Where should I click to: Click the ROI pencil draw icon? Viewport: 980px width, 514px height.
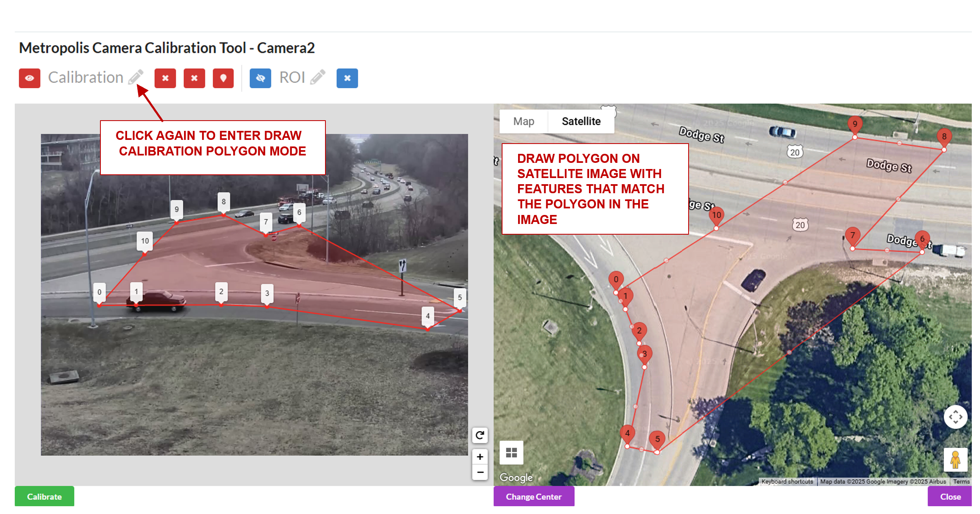coord(318,77)
